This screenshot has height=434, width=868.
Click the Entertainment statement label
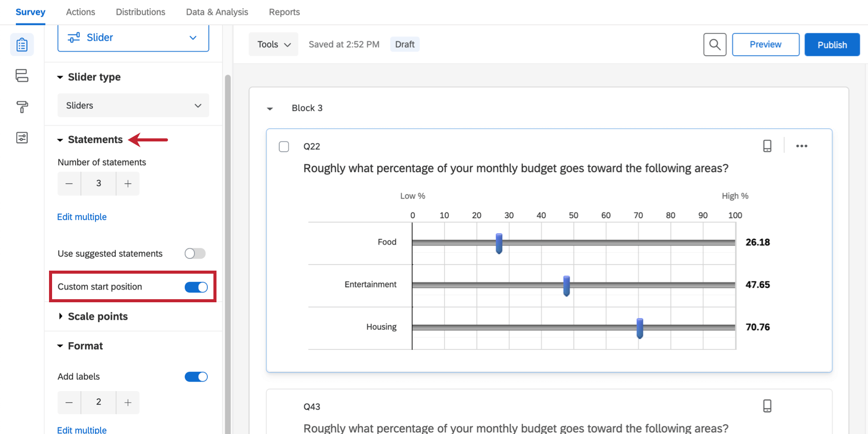370,284
